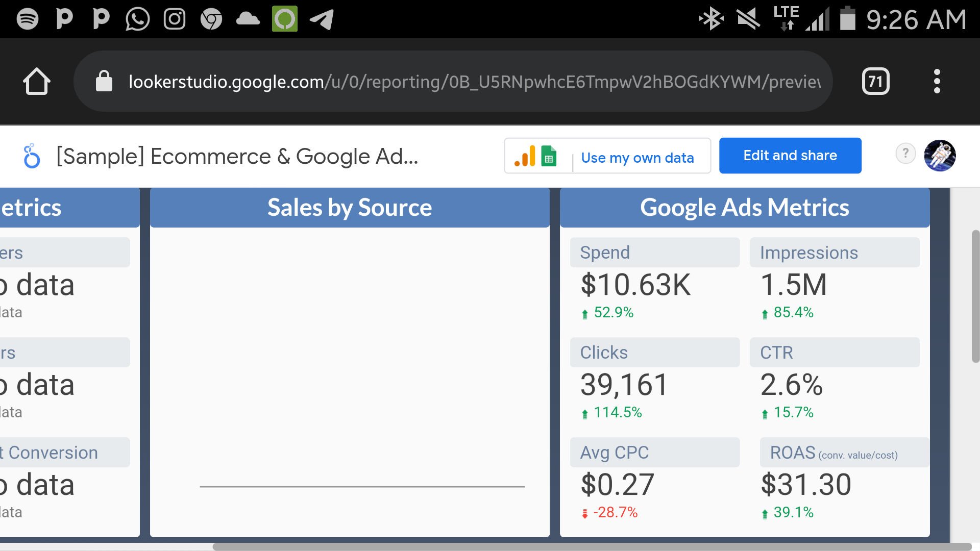The image size is (980, 551).
Task: Click the Impressions value 1.5M
Action: (793, 284)
